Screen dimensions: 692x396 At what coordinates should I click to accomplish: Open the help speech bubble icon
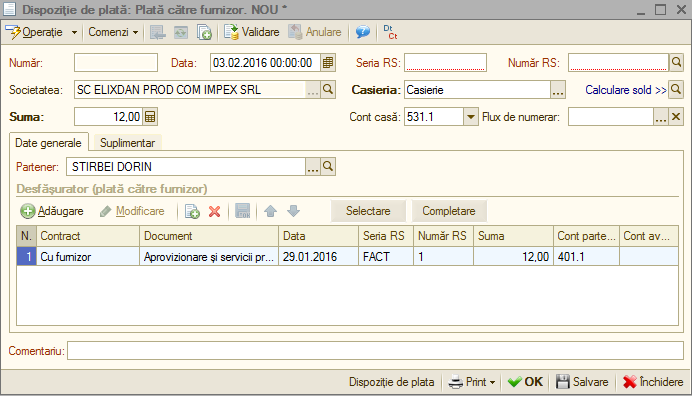point(363,32)
